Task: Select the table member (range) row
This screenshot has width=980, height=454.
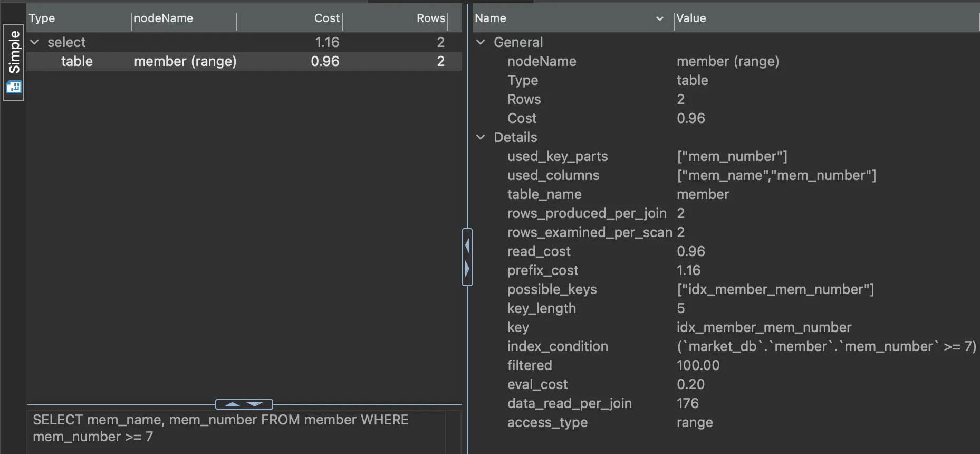Action: [x=185, y=61]
